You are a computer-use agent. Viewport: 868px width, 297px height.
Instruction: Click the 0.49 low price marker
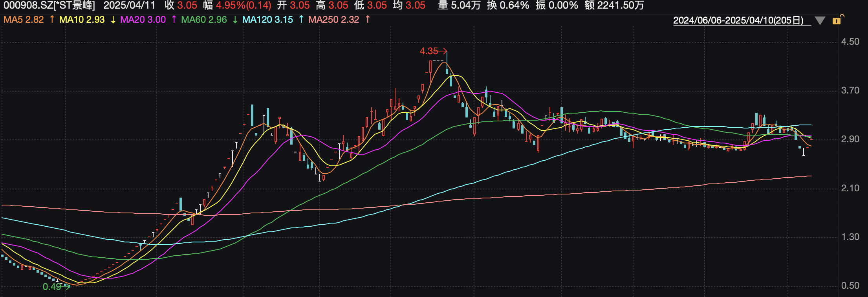pyautogui.click(x=52, y=287)
